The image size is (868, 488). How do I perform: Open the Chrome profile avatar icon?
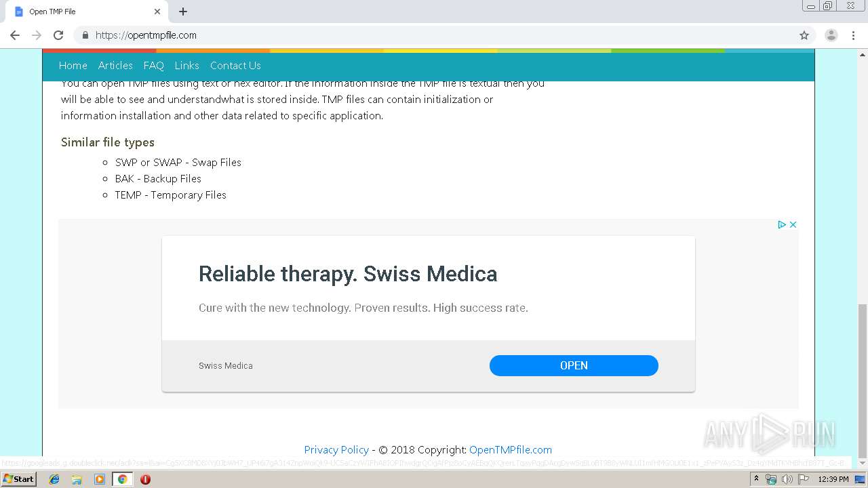tap(831, 35)
